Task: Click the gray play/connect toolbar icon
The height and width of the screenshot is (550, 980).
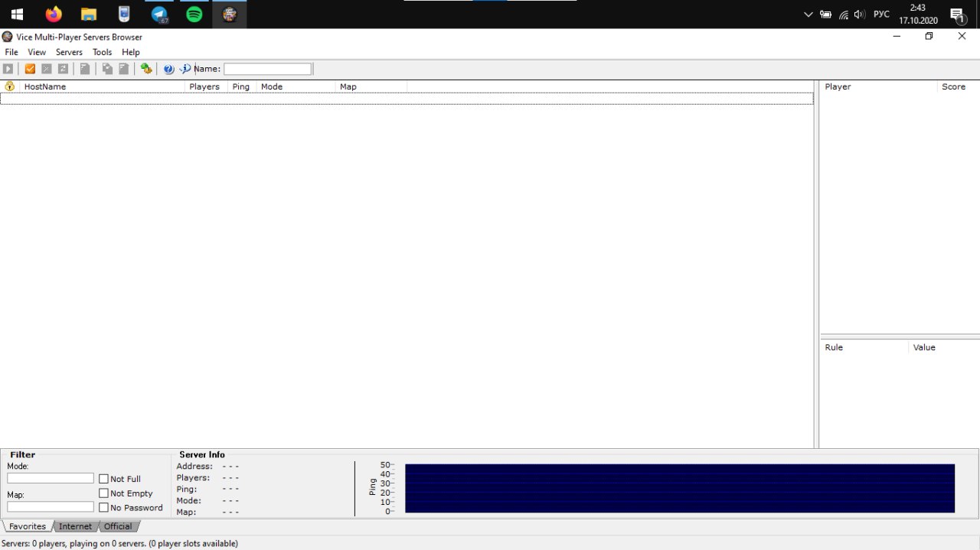Action: pos(8,69)
